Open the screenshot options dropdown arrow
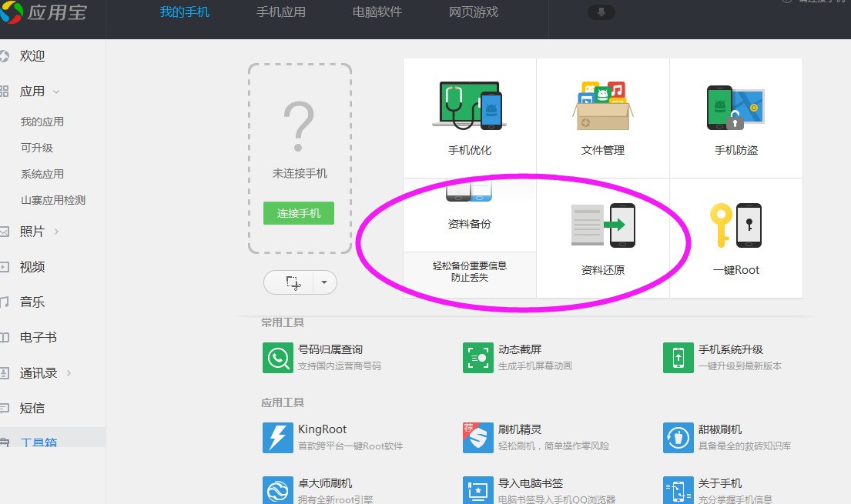This screenshot has width=851, height=504. click(324, 282)
